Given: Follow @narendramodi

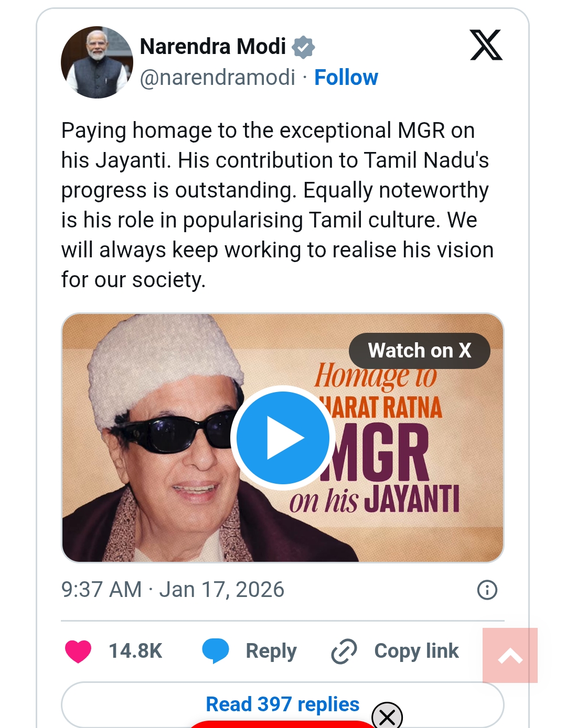Looking at the screenshot, I should tap(346, 77).
